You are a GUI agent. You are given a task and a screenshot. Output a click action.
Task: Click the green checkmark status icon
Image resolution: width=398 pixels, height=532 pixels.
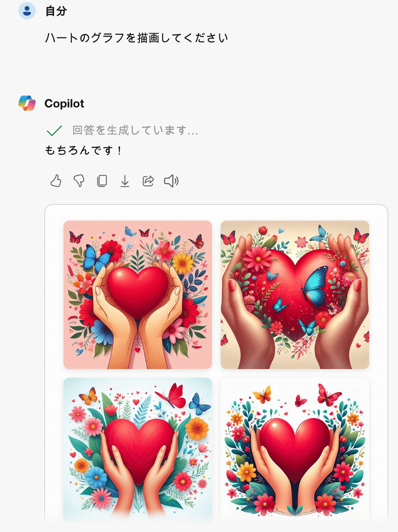pos(54,130)
